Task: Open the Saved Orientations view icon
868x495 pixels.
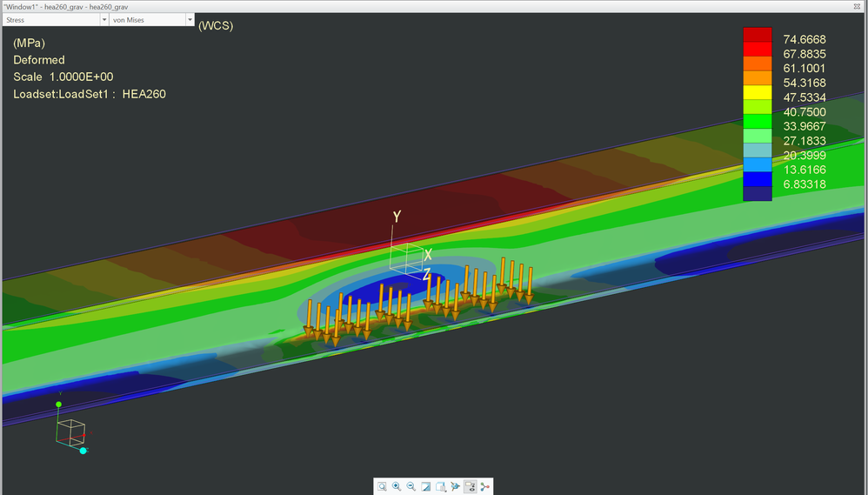Action: [441, 486]
